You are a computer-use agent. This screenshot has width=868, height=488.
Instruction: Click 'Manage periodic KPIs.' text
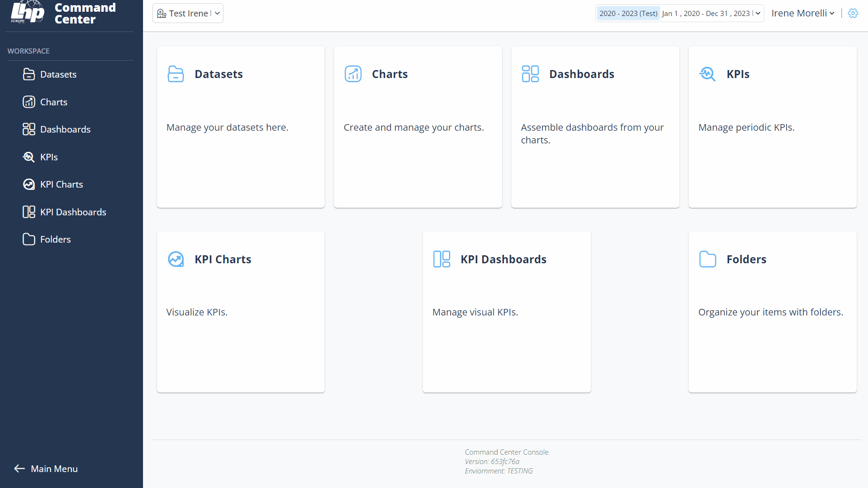click(747, 127)
